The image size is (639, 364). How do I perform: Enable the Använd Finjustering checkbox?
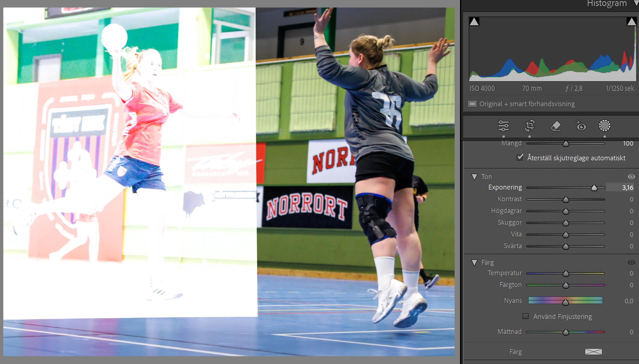point(526,316)
